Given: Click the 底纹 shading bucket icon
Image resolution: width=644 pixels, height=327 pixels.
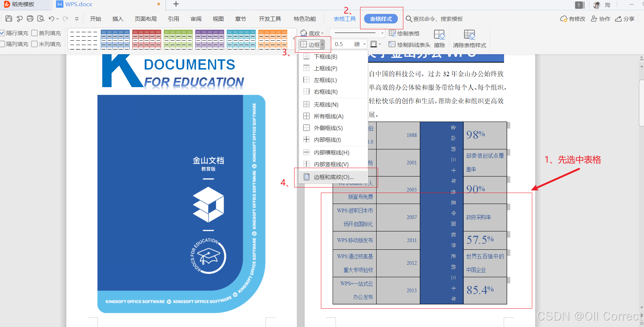Looking at the screenshot, I should point(304,33).
